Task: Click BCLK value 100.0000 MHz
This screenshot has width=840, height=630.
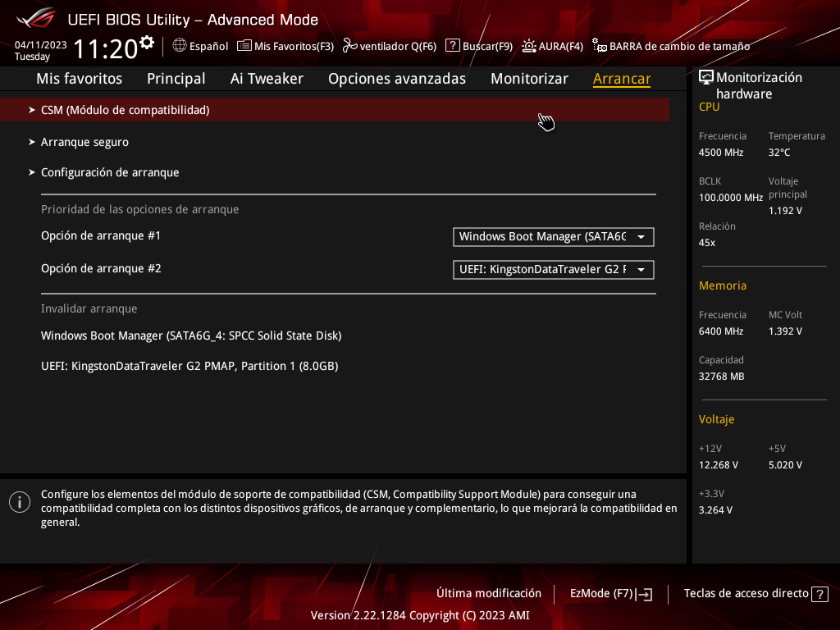Action: (x=731, y=198)
